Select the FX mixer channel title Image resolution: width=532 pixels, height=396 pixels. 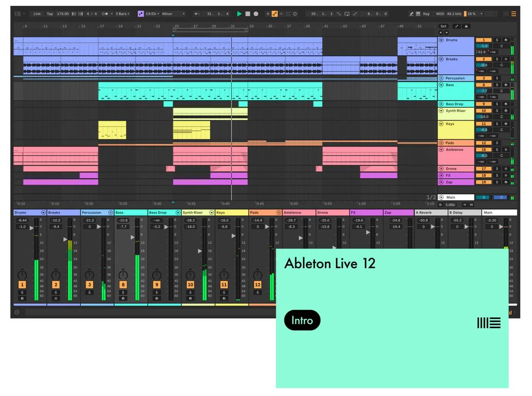click(x=366, y=213)
